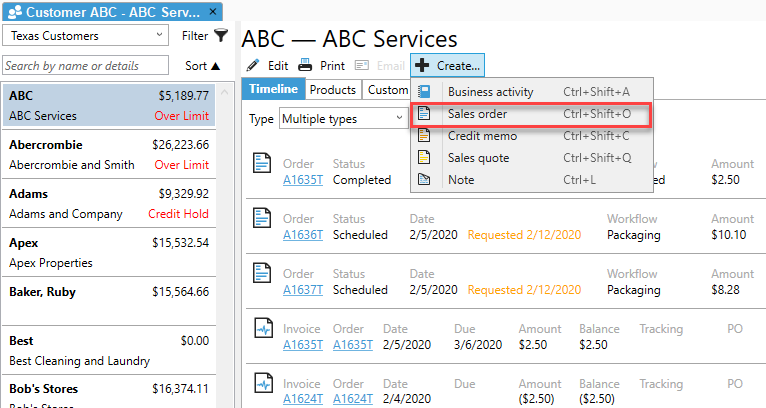Viewport: 766px width, 408px height.
Task: Click invoice icon for invoice A1635T
Action: click(x=264, y=328)
